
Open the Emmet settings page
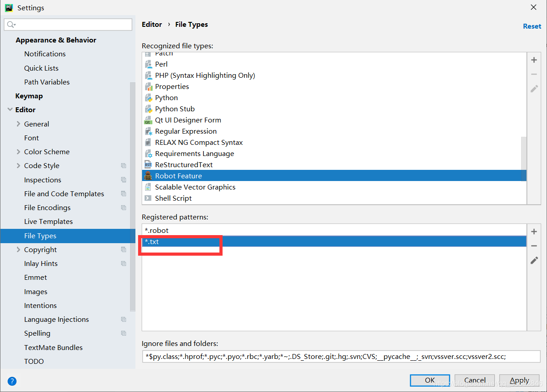[x=35, y=278]
